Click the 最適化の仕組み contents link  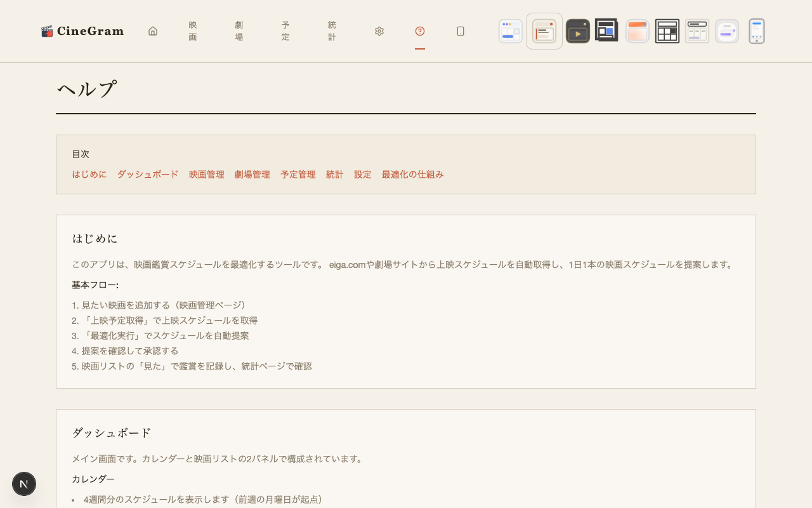click(x=412, y=175)
